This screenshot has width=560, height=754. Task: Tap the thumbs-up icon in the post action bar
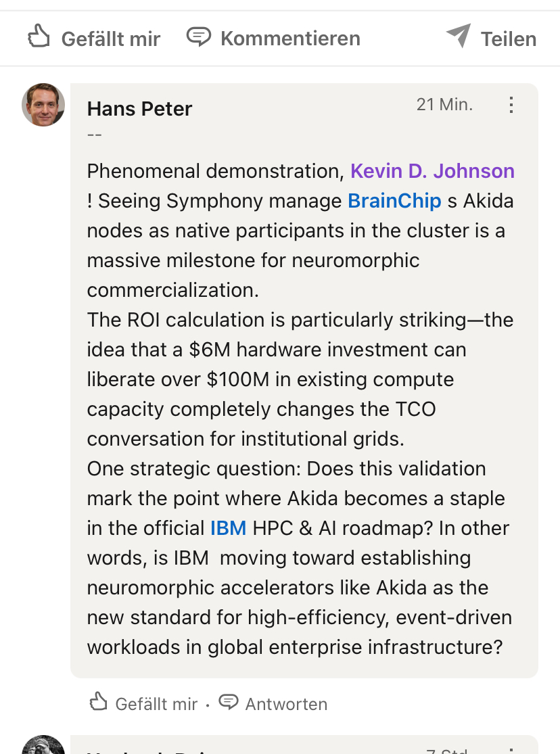click(x=39, y=37)
